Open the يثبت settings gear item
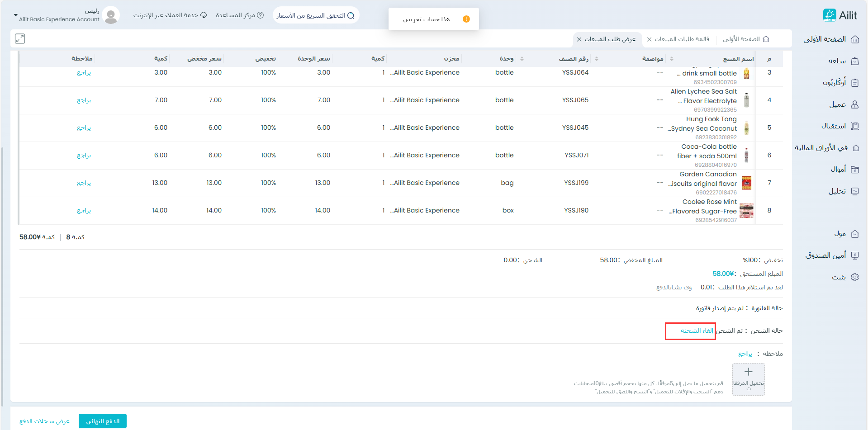 pos(854,277)
